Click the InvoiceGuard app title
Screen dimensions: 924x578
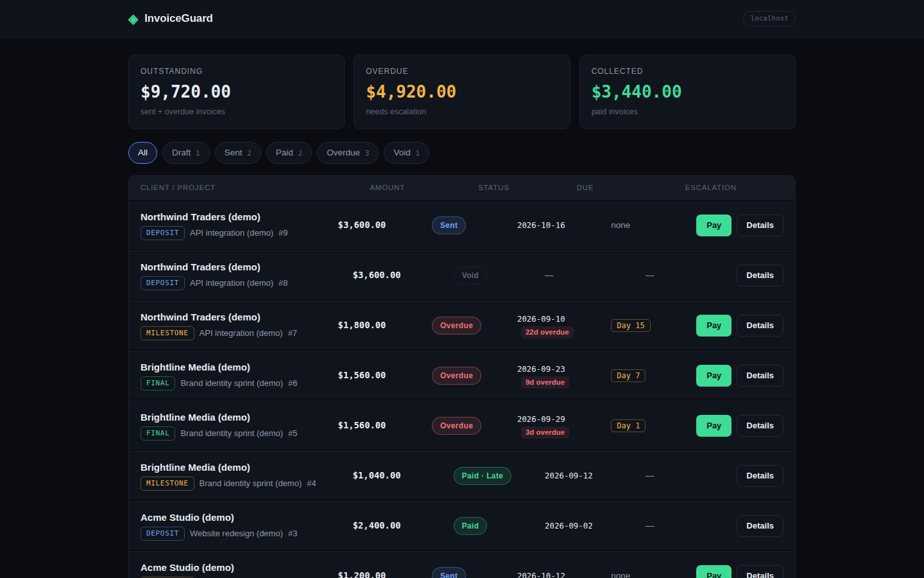pos(178,19)
